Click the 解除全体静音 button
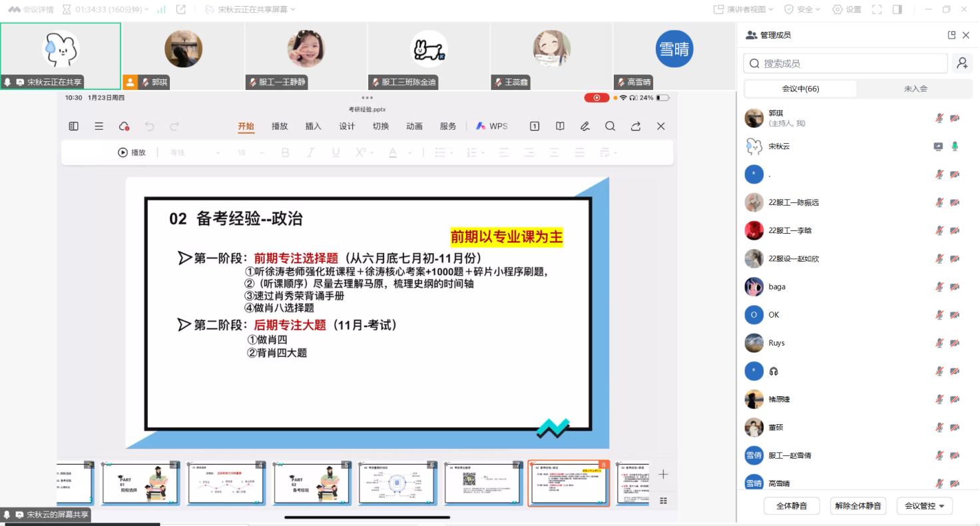 tap(858, 506)
